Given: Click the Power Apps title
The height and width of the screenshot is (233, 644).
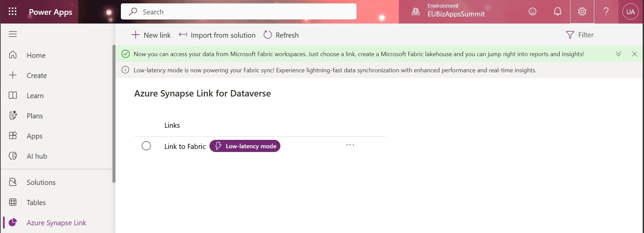Looking at the screenshot, I should coord(50,12).
